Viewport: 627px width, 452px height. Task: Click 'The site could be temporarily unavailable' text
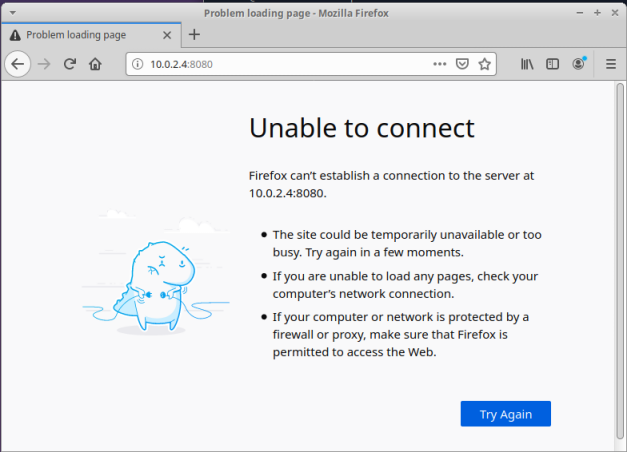(x=407, y=243)
